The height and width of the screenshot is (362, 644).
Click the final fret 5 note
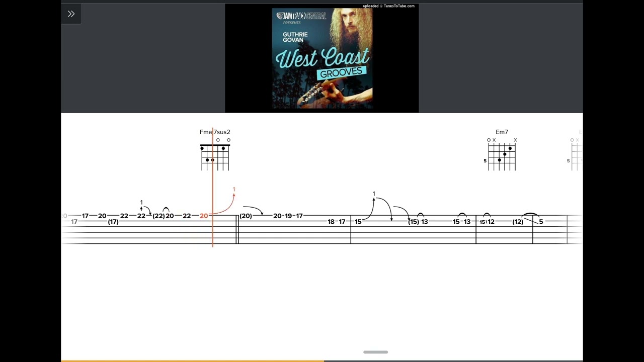tap(541, 222)
